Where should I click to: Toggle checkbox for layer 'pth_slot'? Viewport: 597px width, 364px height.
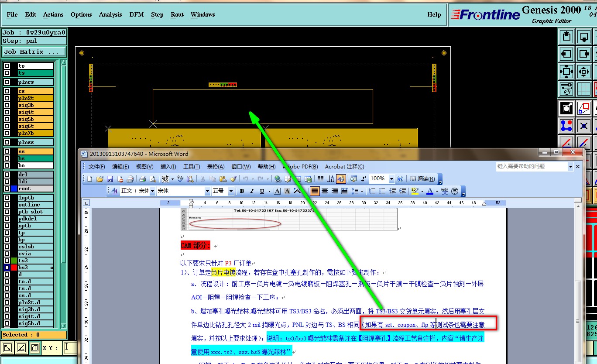click(7, 212)
